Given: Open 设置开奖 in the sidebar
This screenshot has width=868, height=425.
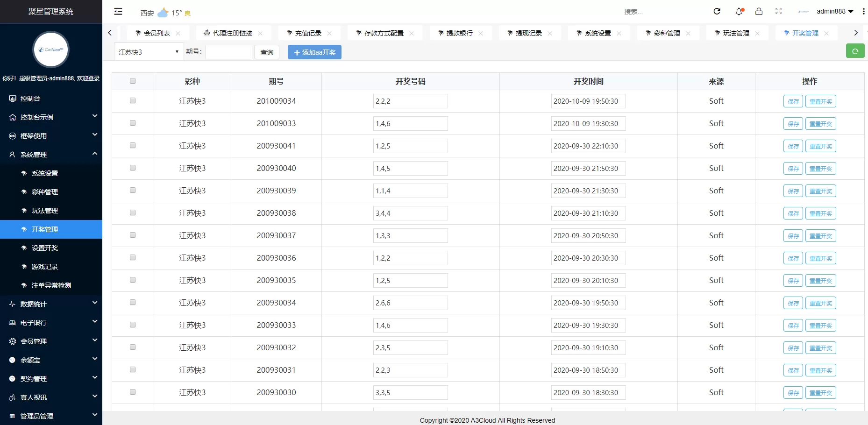Looking at the screenshot, I should [x=45, y=248].
